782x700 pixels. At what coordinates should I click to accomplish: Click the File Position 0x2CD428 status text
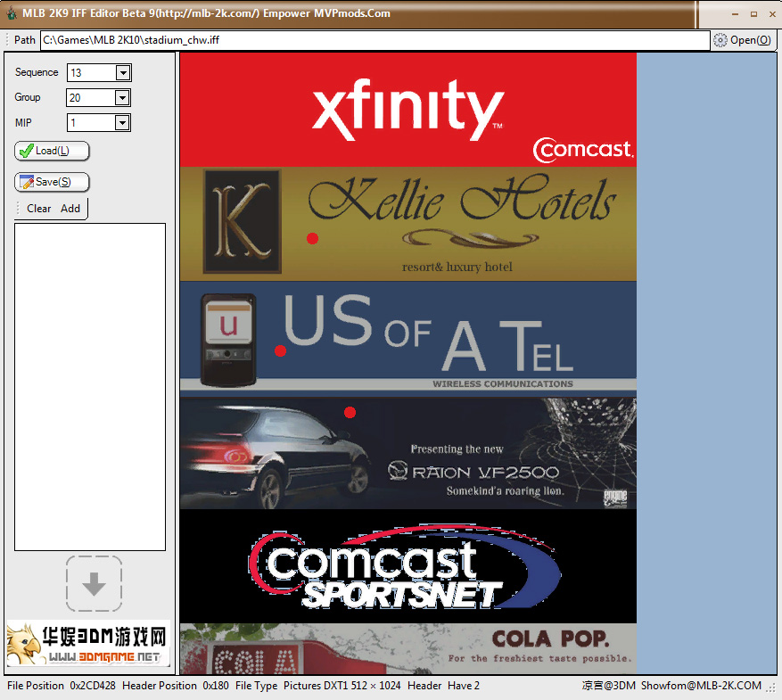[x=61, y=686]
